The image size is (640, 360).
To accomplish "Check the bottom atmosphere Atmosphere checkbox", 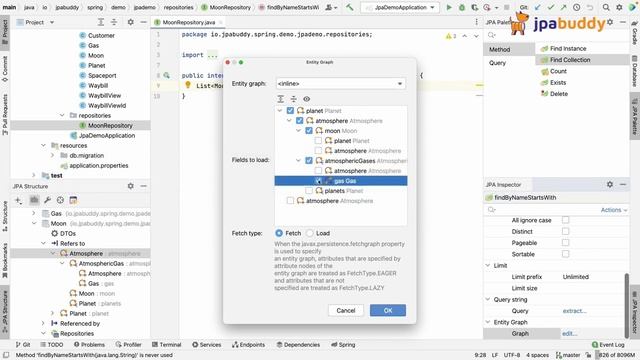I will pyautogui.click(x=290, y=201).
